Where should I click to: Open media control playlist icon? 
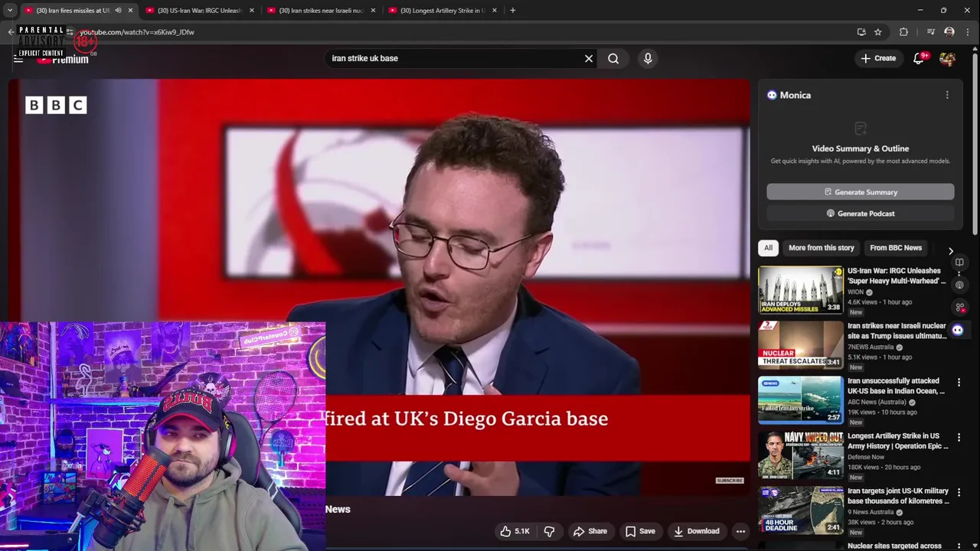[x=930, y=32]
